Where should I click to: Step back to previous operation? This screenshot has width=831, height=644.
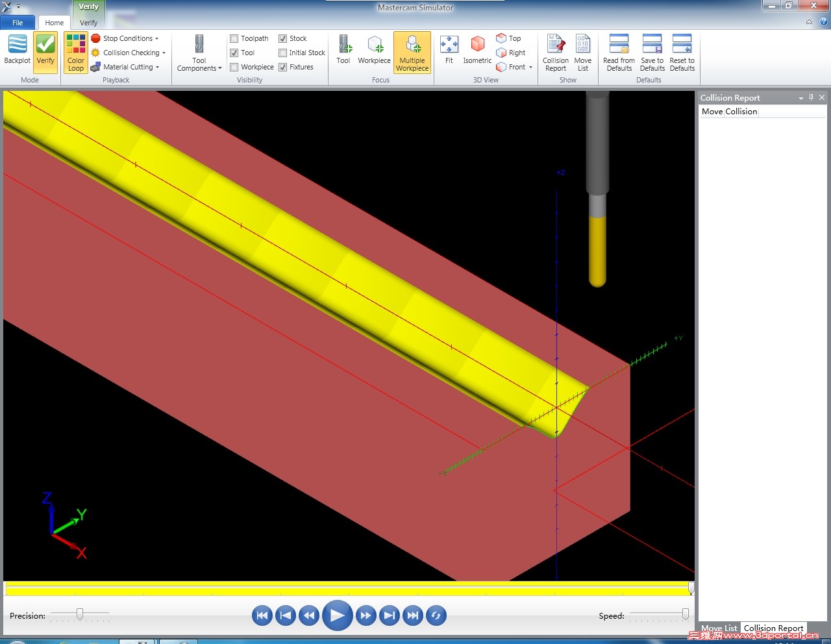pyautogui.click(x=286, y=615)
